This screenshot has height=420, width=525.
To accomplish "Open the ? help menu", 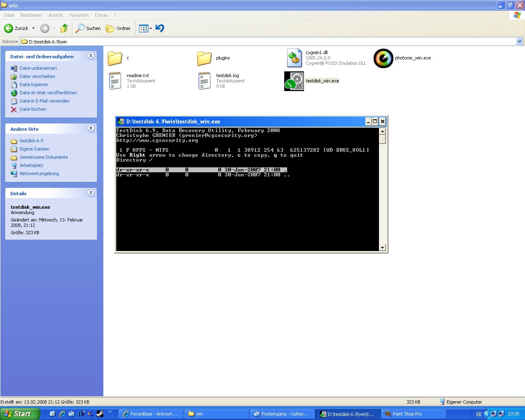I will coord(115,15).
